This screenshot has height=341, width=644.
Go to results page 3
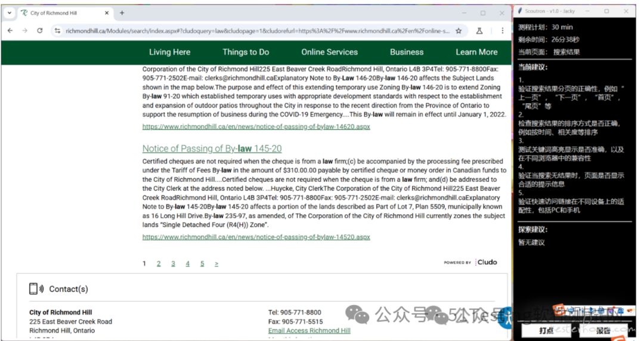pos(173,263)
